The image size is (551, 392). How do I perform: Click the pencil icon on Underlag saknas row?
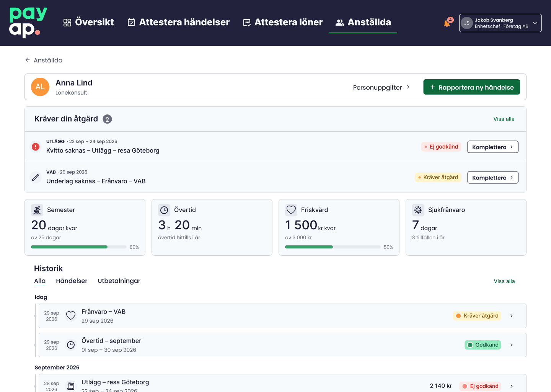tap(36, 177)
